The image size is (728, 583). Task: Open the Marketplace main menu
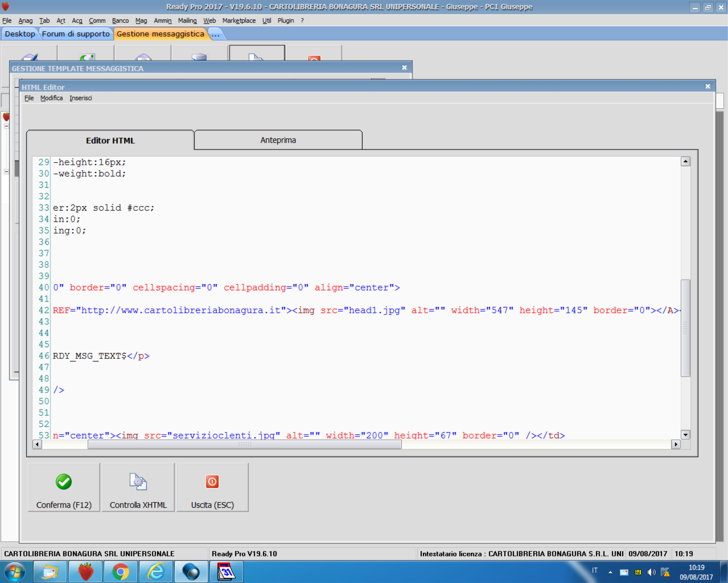239,21
